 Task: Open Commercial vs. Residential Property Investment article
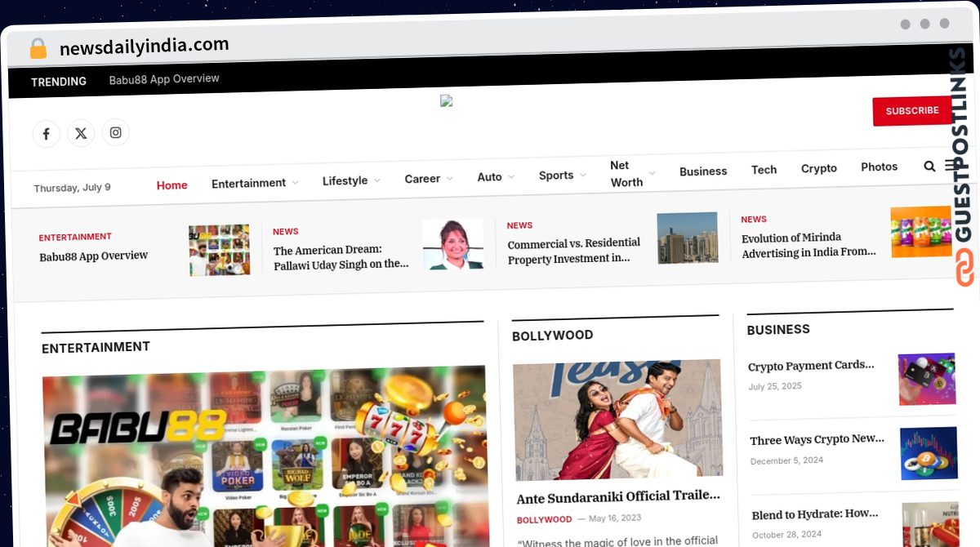[x=574, y=251]
